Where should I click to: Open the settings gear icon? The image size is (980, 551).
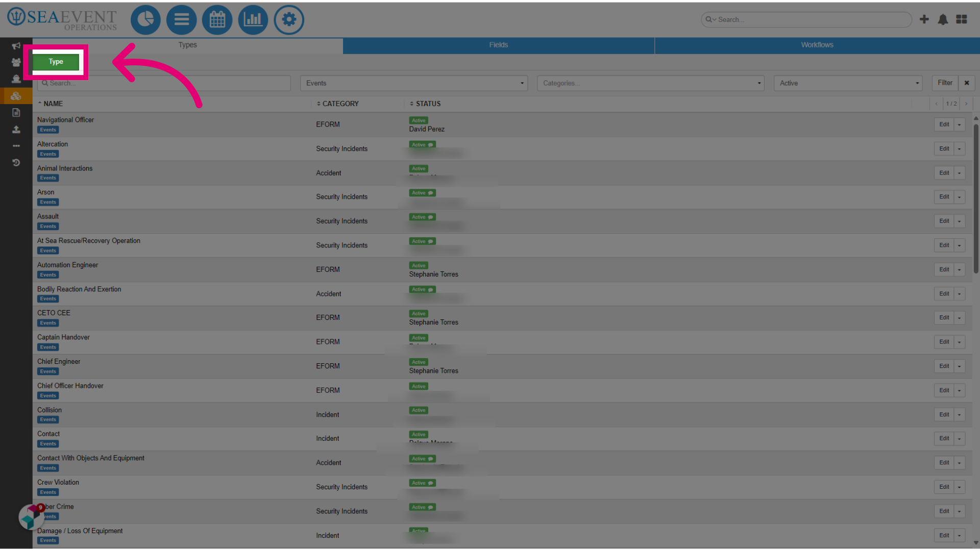click(289, 20)
